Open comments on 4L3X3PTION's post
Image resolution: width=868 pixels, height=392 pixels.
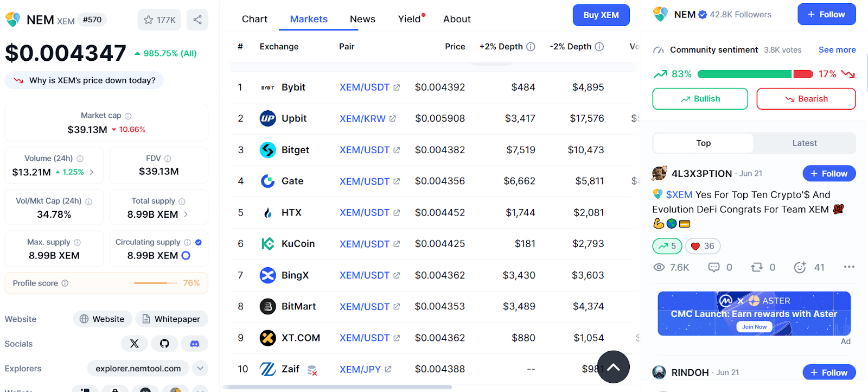coord(714,267)
